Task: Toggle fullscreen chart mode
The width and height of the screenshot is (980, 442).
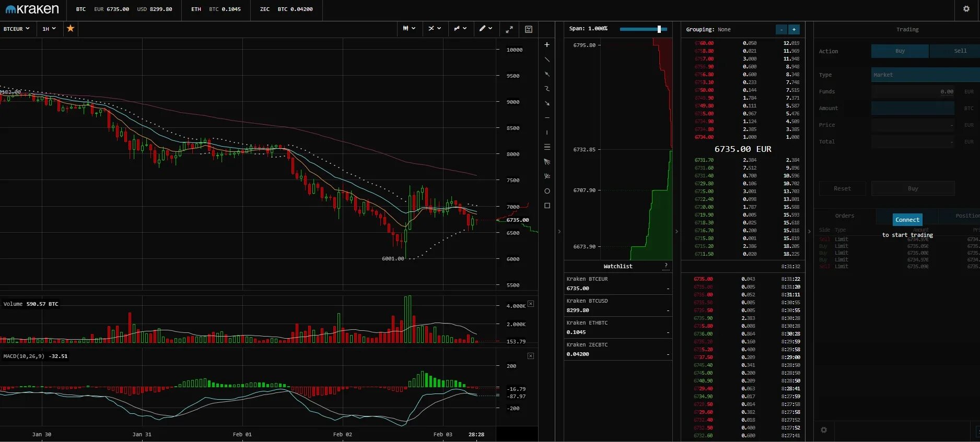Action: click(509, 29)
